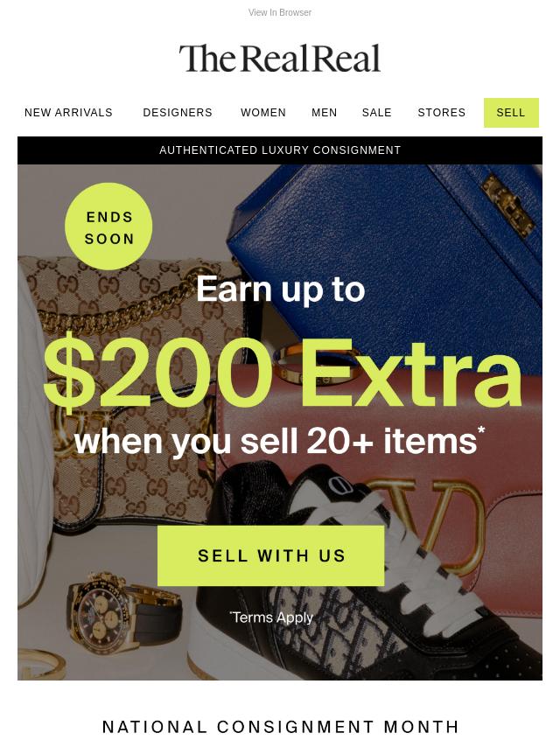Select Men in the navigation

click(x=324, y=113)
